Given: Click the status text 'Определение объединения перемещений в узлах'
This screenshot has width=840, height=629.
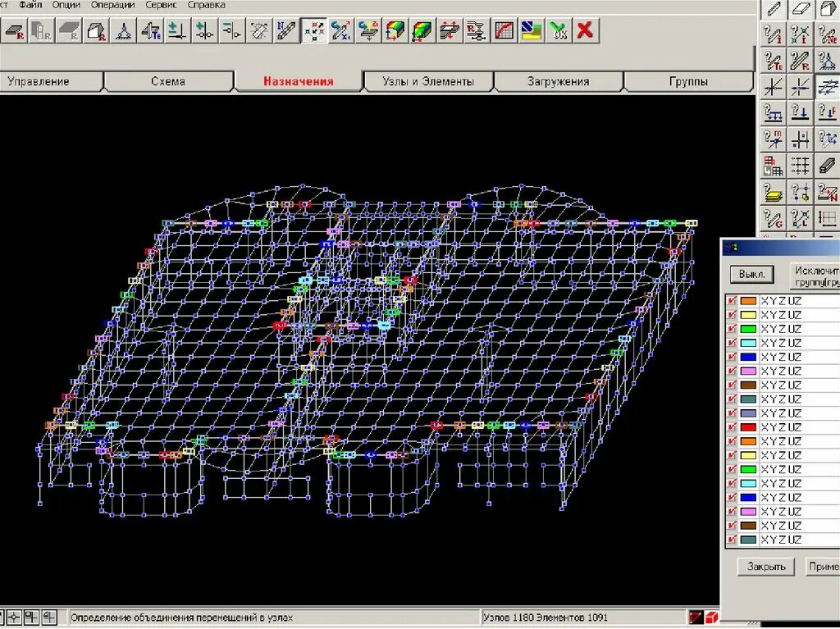Looking at the screenshot, I should (182, 618).
